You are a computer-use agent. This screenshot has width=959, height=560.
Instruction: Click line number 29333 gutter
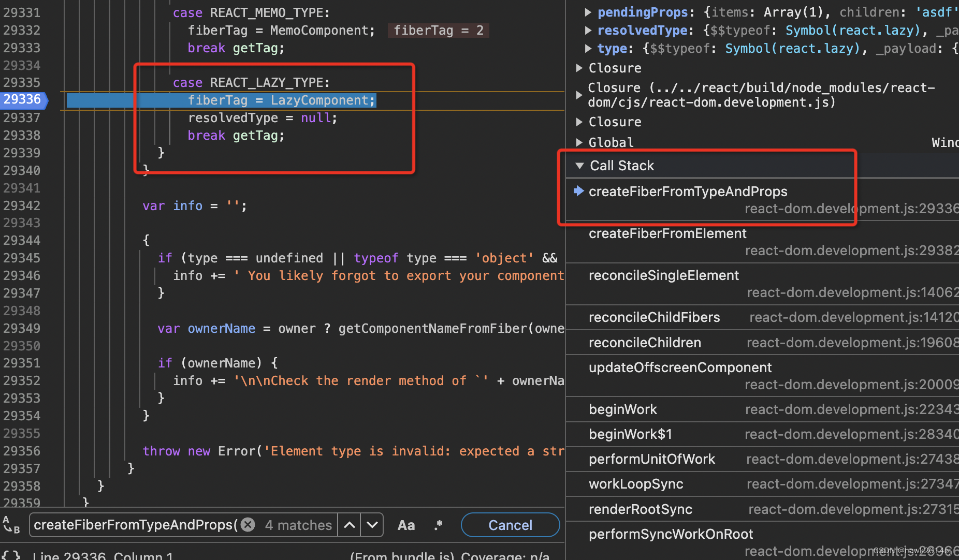(22, 48)
